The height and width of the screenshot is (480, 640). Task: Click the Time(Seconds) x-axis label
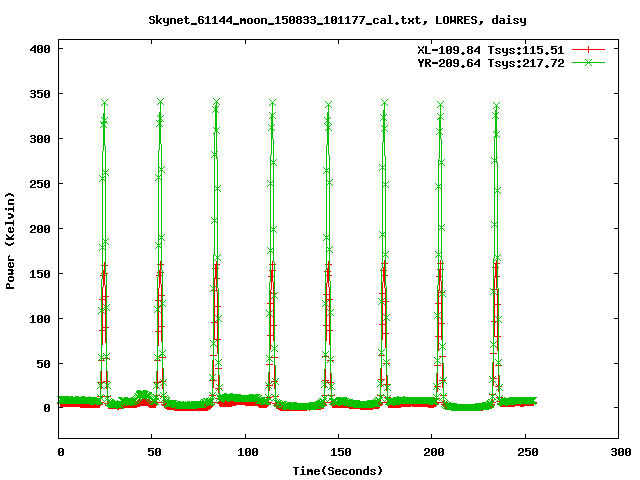pyautogui.click(x=338, y=471)
